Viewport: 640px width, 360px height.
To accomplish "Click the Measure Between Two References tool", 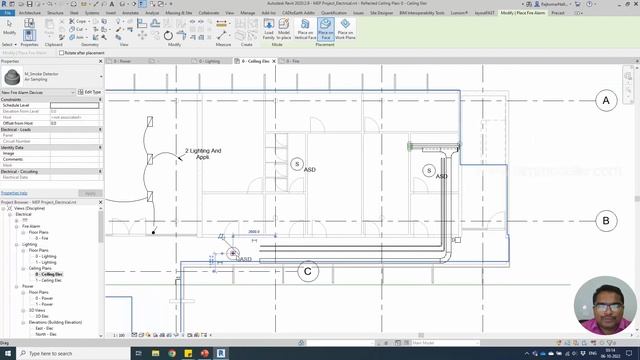I will 221,36.
